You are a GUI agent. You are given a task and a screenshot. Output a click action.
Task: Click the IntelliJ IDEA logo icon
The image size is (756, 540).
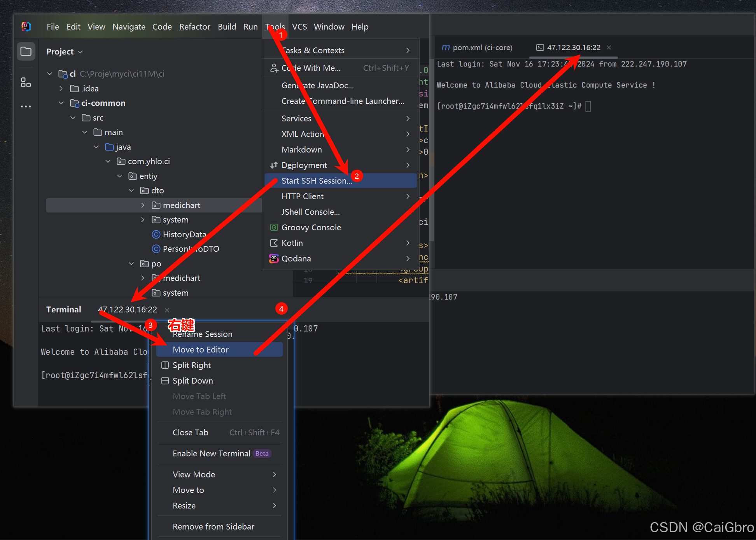(x=26, y=26)
